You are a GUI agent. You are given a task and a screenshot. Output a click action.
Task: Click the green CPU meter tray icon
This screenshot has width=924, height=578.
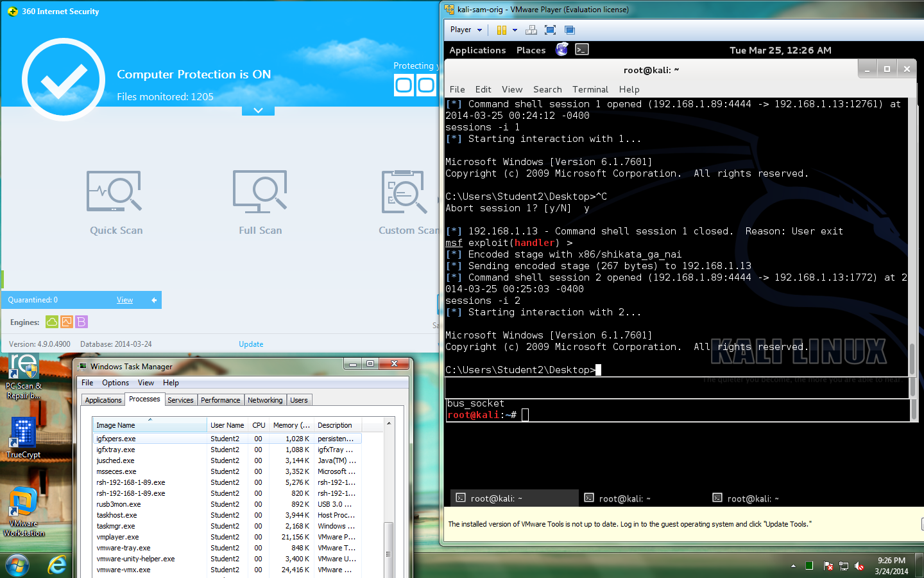click(x=810, y=566)
